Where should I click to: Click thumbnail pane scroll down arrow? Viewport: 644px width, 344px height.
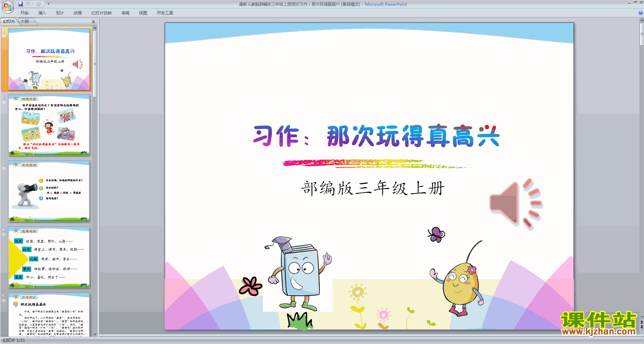click(x=95, y=334)
